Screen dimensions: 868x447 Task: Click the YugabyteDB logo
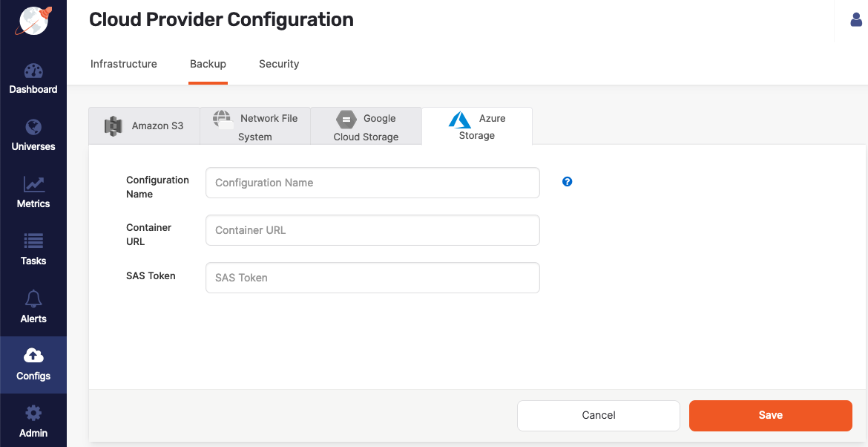(x=31, y=21)
